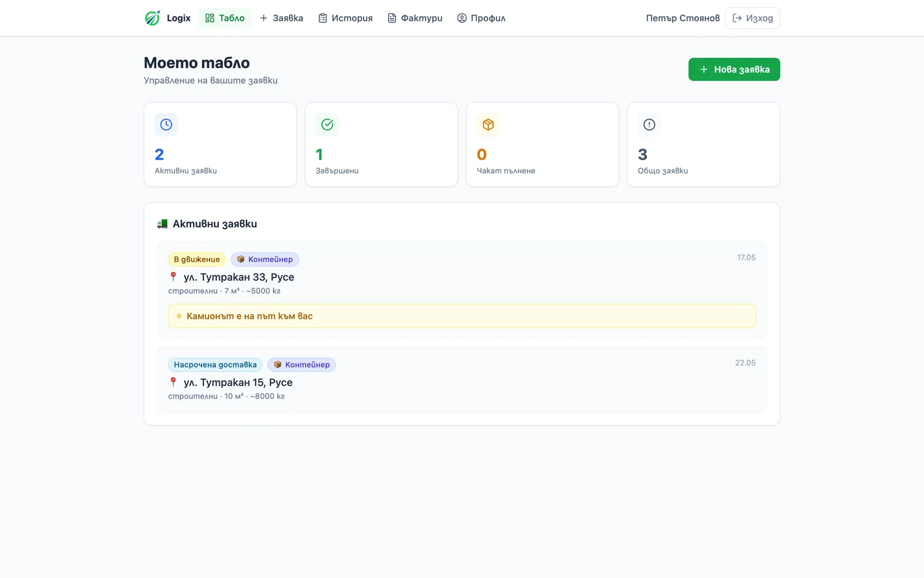Click the Контейнер tag on the 17.05 request

coord(265,260)
